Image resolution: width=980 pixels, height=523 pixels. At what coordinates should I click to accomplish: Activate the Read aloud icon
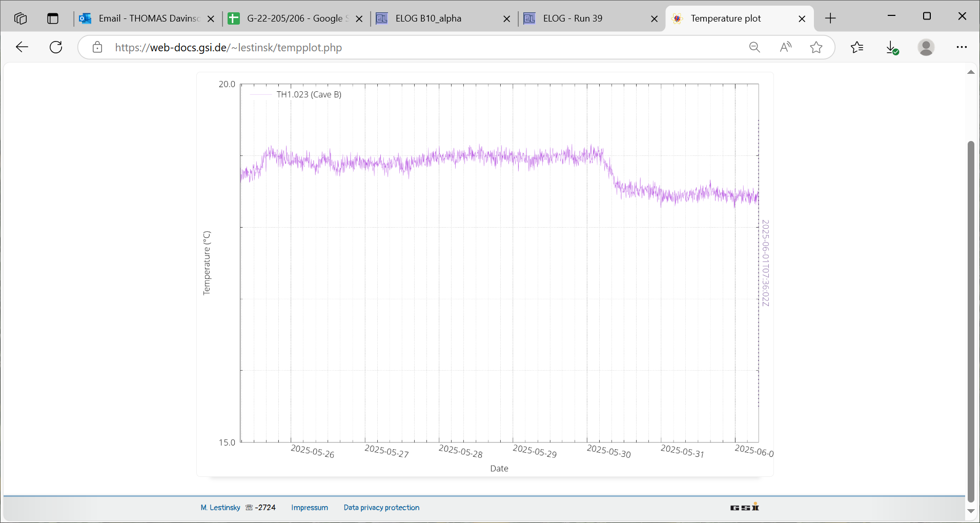point(785,48)
